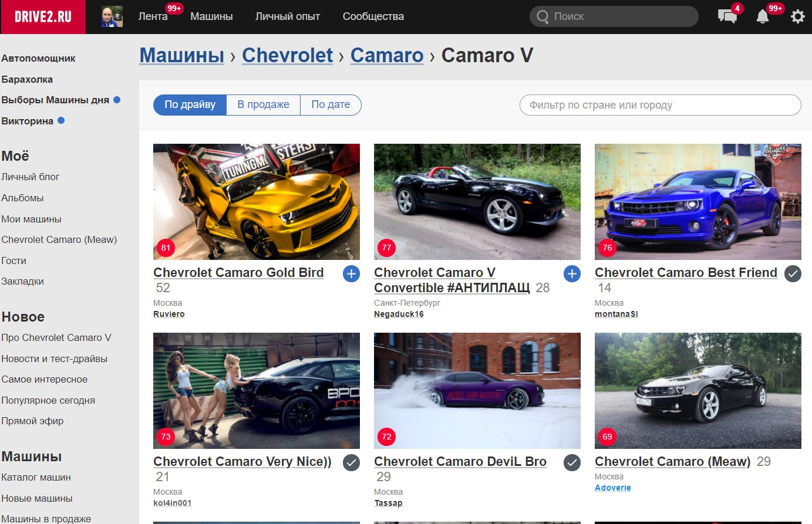The image size is (812, 524).
Task: Go to Camaro breadcrumb link
Action: coord(387,55)
